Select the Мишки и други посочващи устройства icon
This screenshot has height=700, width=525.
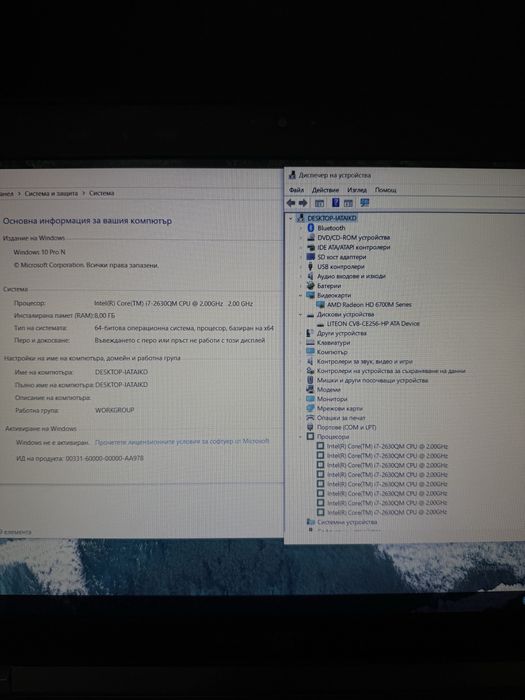pyautogui.click(x=311, y=380)
